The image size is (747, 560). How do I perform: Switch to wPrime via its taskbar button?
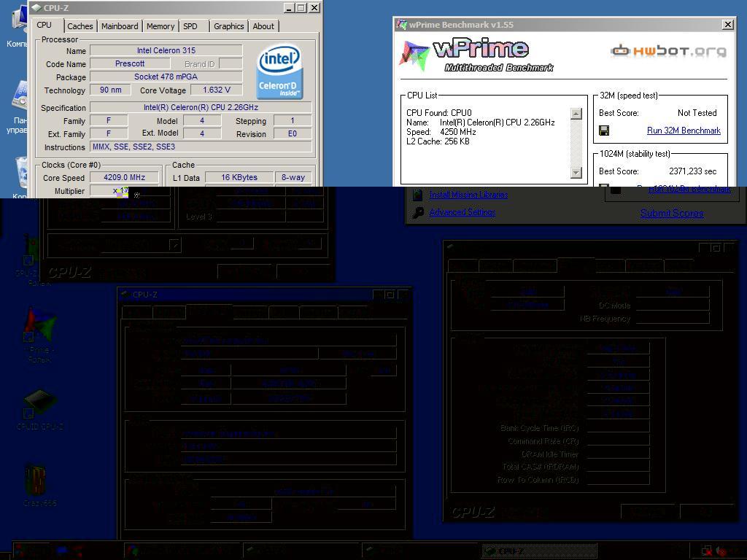[182, 551]
